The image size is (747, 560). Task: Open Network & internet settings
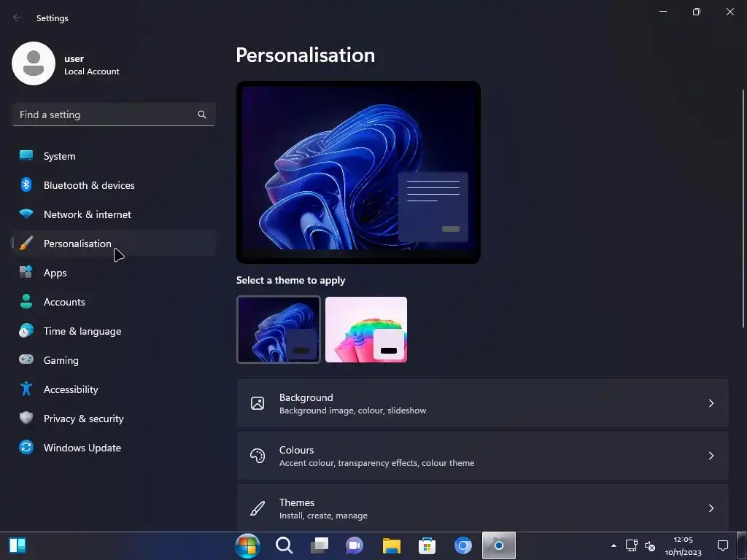point(113,214)
